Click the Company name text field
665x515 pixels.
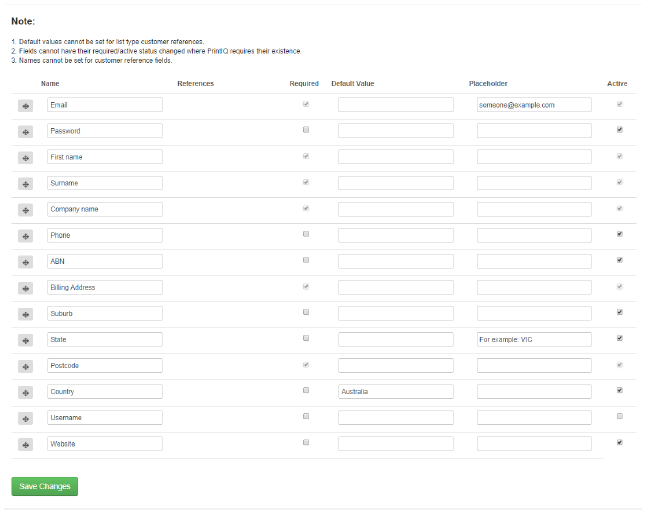(x=105, y=209)
